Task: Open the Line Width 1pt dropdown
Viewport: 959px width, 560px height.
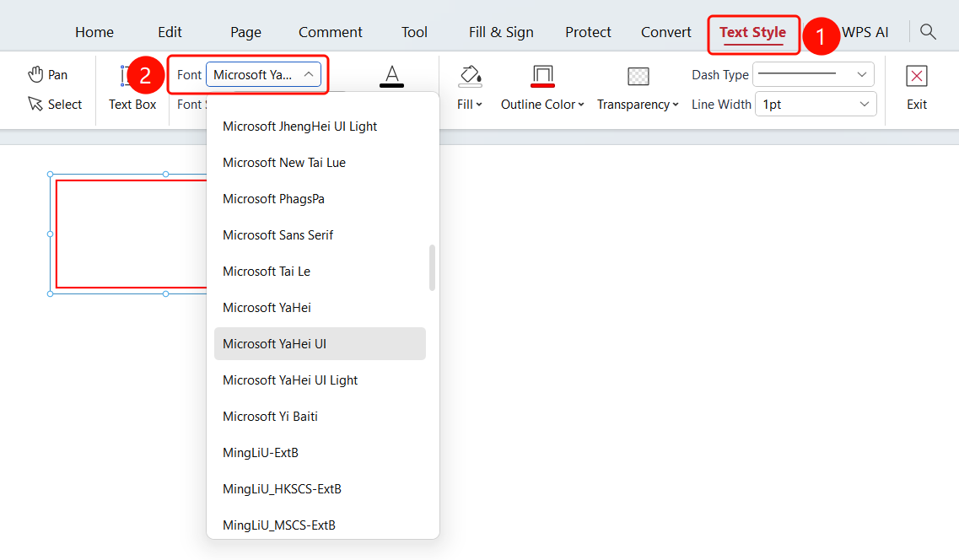Action: pos(816,104)
